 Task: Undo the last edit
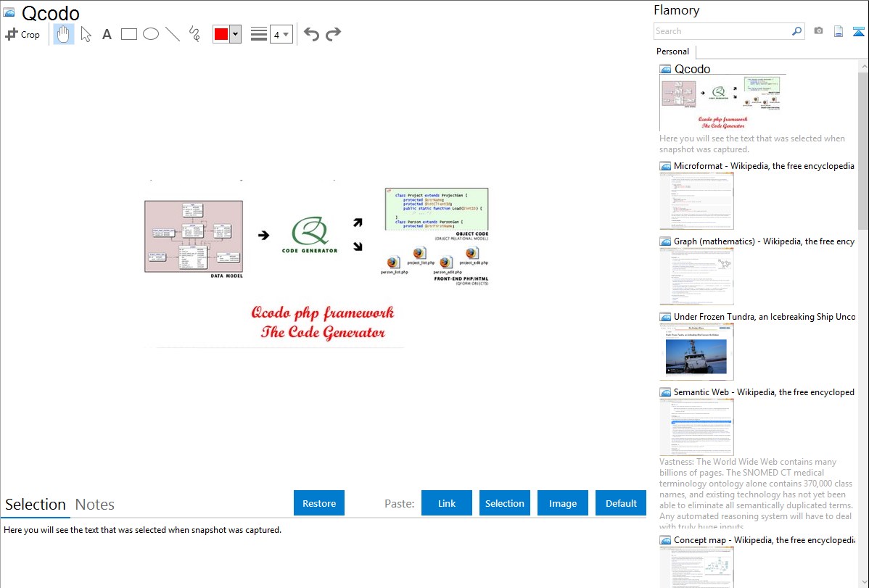click(311, 34)
